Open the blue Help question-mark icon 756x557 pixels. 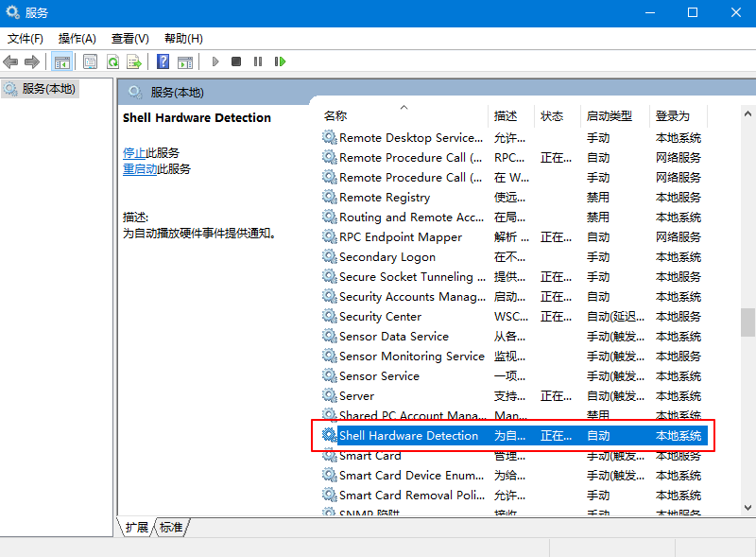pos(163,61)
